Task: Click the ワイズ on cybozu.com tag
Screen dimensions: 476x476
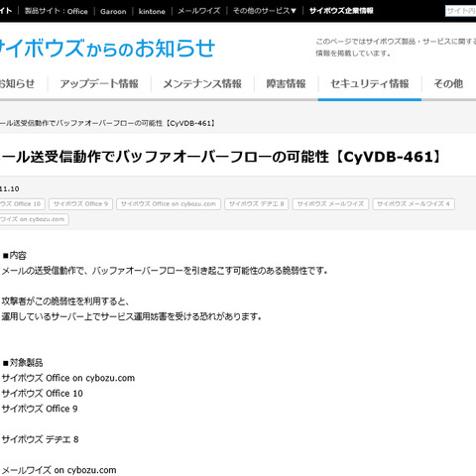Action: click(34, 219)
